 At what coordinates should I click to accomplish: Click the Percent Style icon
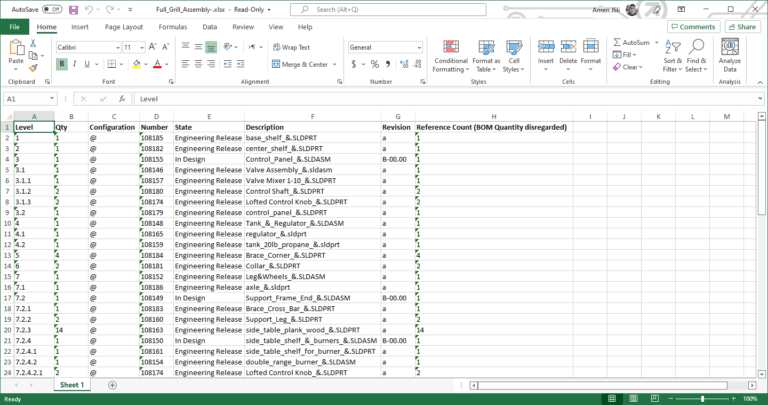[x=375, y=64]
